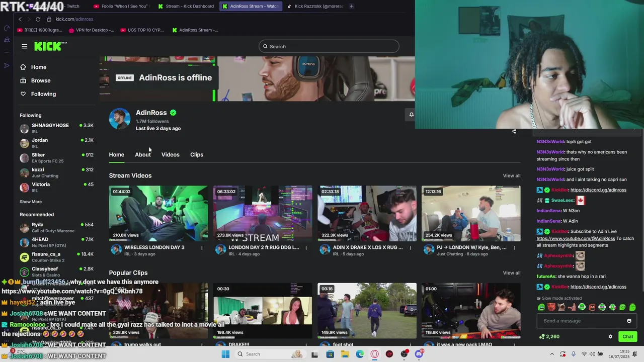
Task: Open a new browser tab with plus
Action: point(351,6)
